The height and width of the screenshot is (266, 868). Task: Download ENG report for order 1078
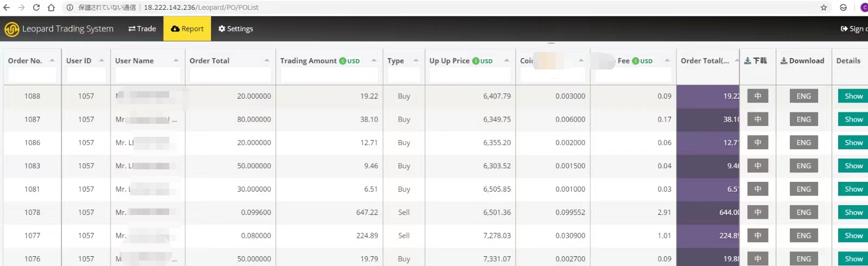pyautogui.click(x=803, y=212)
